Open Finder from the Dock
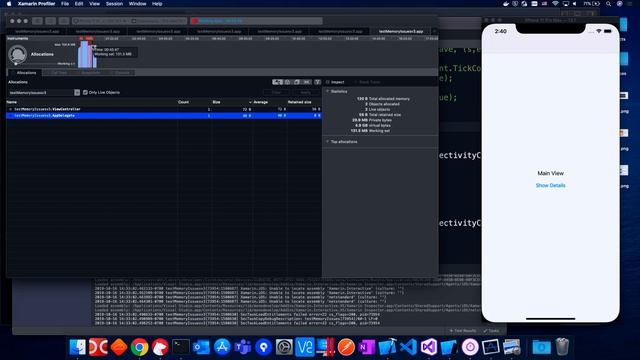 coord(78,347)
